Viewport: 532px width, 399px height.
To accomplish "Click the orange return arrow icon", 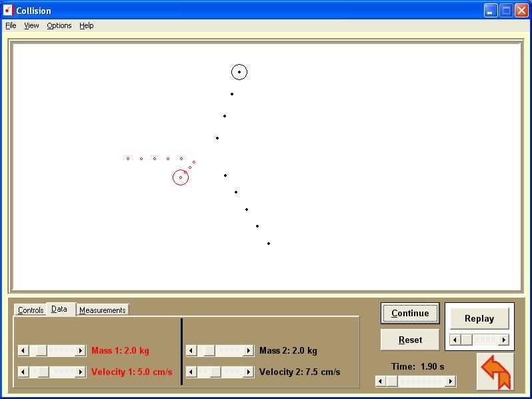I will [495, 372].
